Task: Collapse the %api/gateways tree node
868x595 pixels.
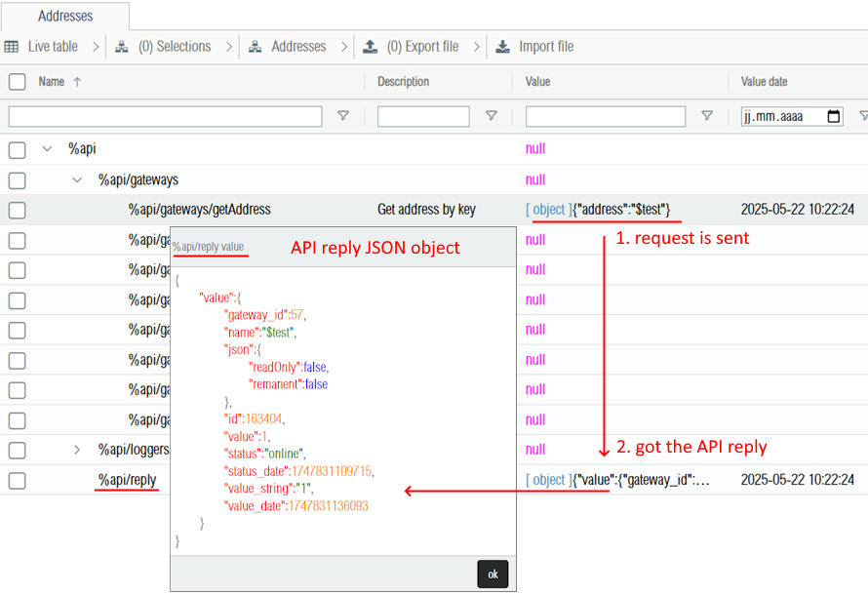Action: 78,179
